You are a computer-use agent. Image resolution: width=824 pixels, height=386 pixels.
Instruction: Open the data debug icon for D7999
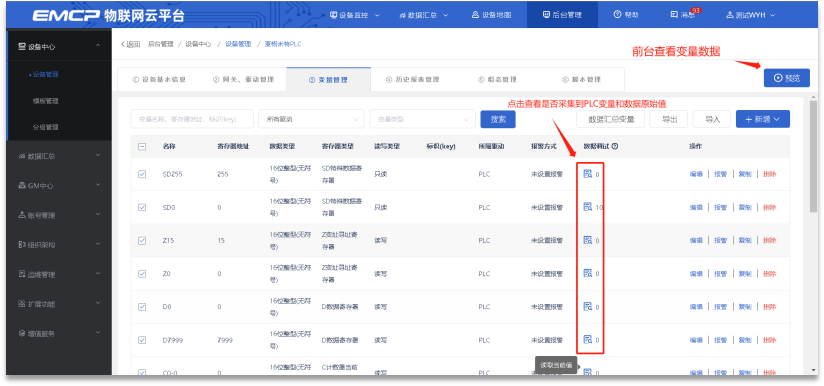(588, 339)
